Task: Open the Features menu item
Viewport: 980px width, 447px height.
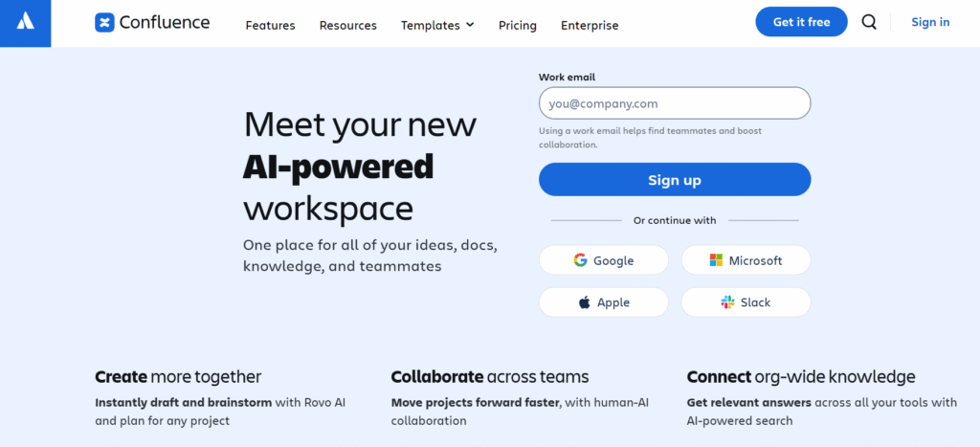Action: (x=270, y=26)
